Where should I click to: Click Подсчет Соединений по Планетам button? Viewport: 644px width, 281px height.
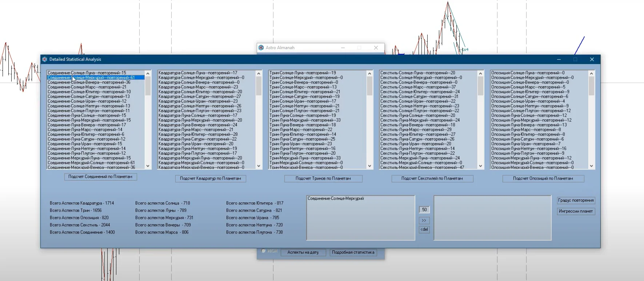100,177
